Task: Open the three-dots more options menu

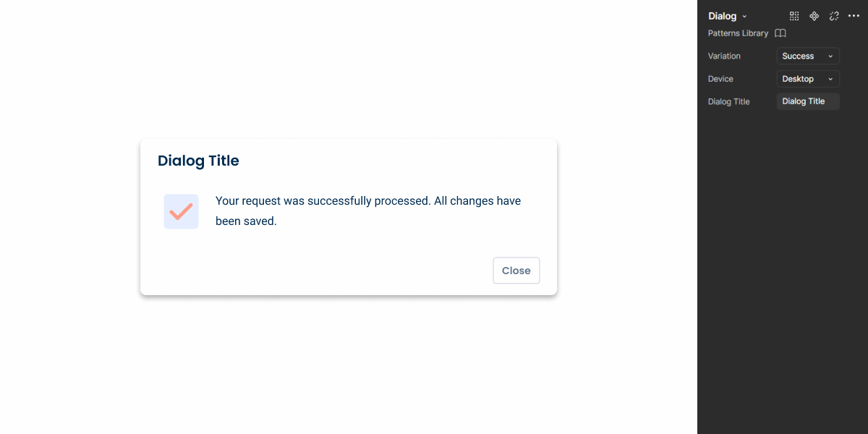Action: click(854, 16)
